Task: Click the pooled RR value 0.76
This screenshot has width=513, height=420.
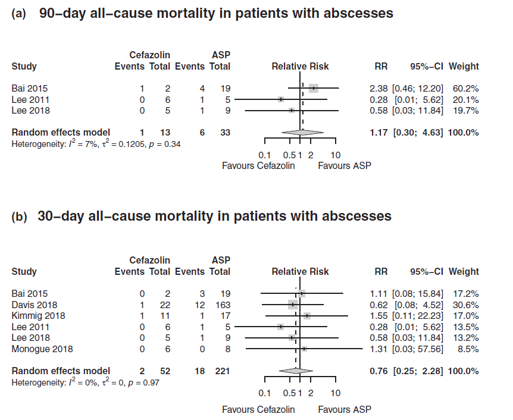Action: coord(379,371)
